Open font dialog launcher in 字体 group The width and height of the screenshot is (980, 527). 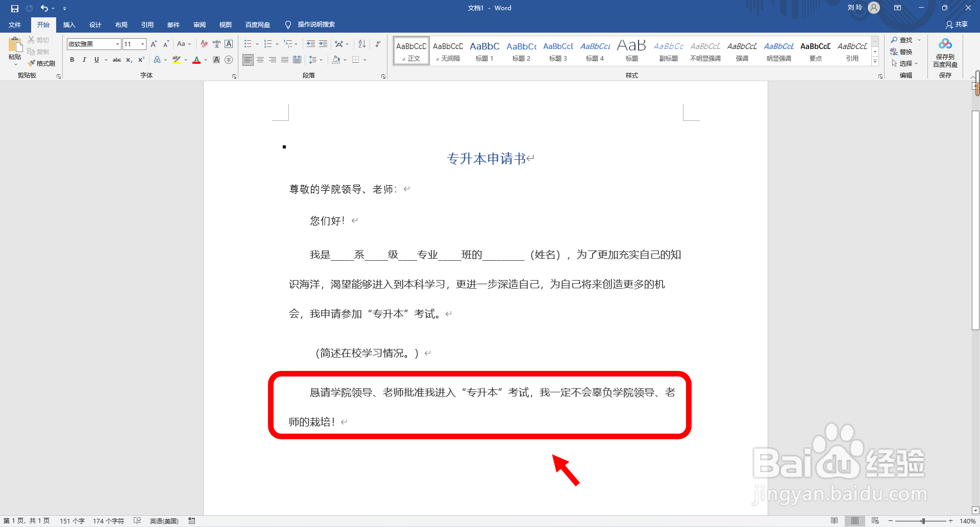(x=234, y=76)
